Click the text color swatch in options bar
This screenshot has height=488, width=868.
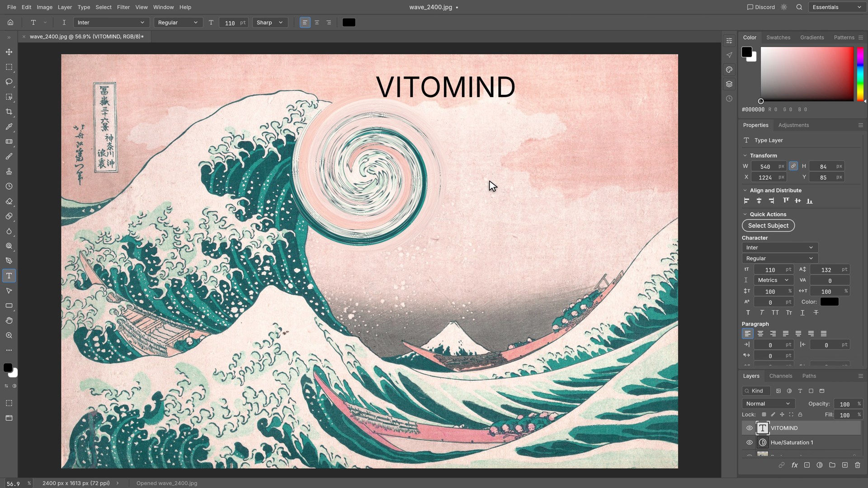click(x=349, y=22)
